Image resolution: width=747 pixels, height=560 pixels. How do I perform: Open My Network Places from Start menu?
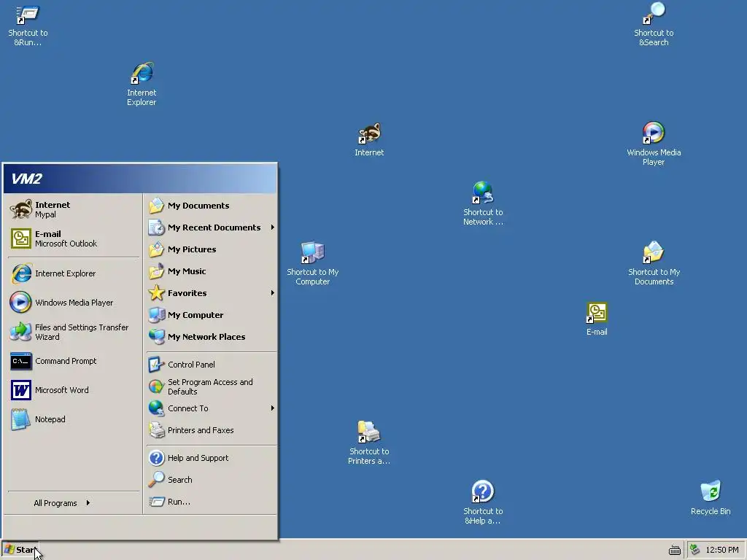point(212,337)
